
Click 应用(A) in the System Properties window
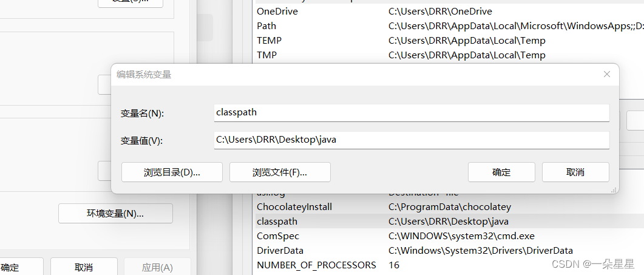(157, 268)
